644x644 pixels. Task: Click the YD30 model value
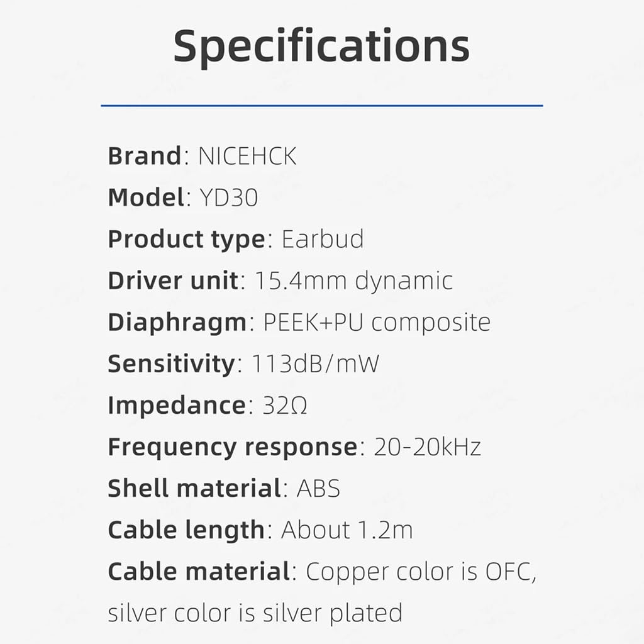point(228,197)
